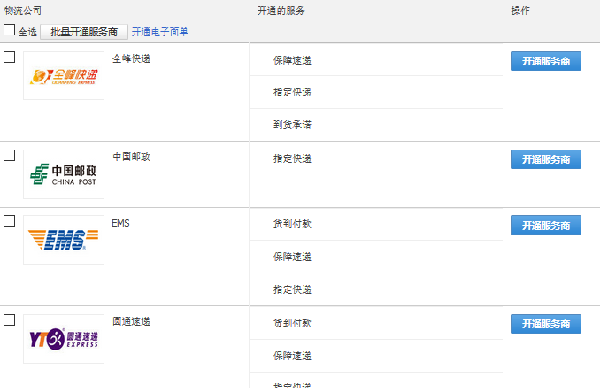Click the 全峰快递 company name text

(131, 59)
